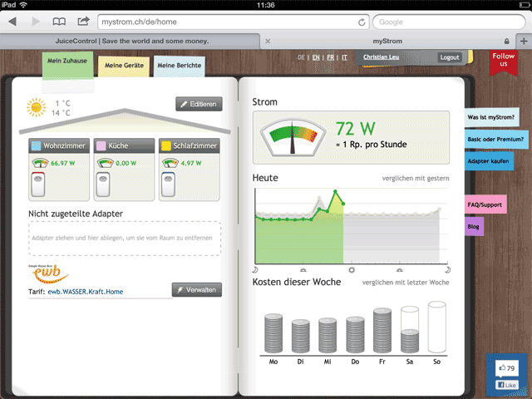Click the Verwalten tariff button
532x399 pixels.
(x=197, y=290)
